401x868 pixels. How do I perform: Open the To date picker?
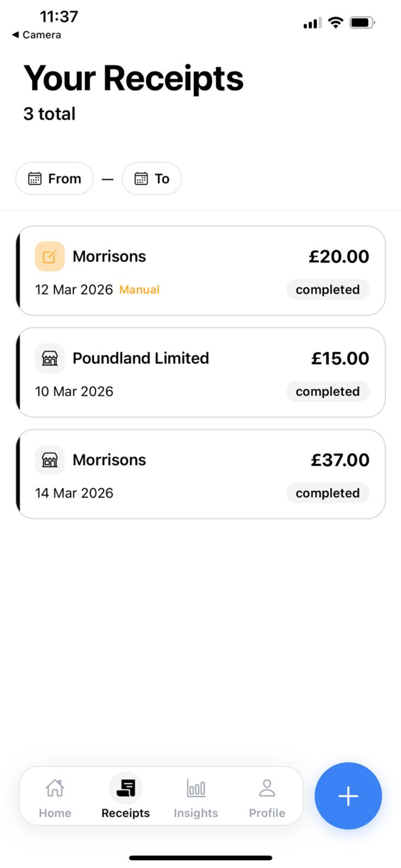coord(152,179)
